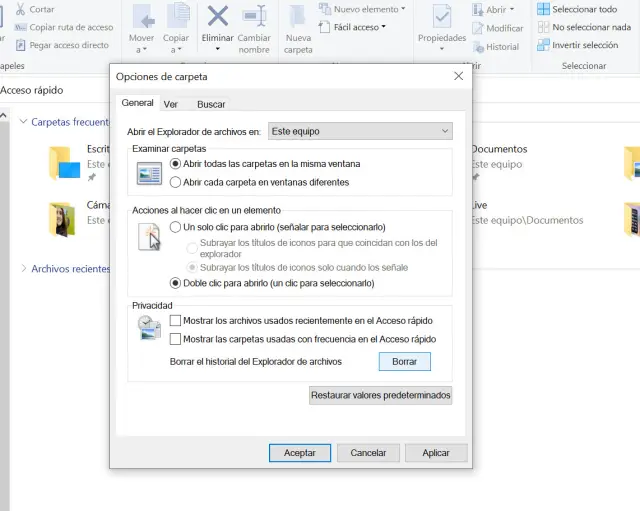
Task: Expand the Nuevo elemento dropdown
Action: pos(362,9)
